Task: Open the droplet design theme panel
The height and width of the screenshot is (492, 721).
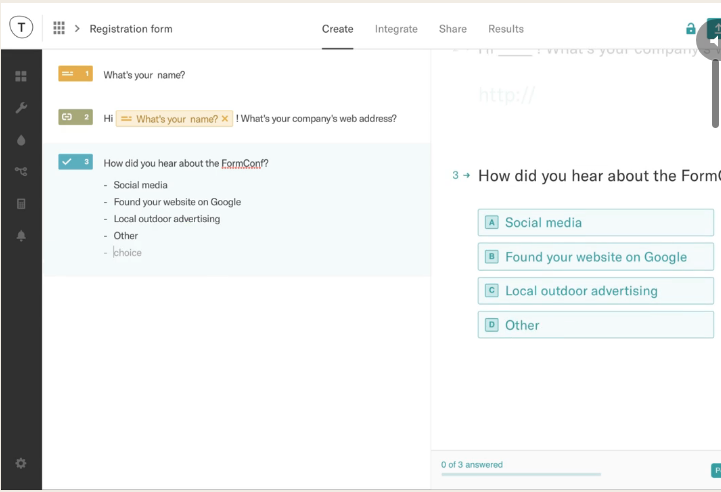Action: (x=21, y=140)
